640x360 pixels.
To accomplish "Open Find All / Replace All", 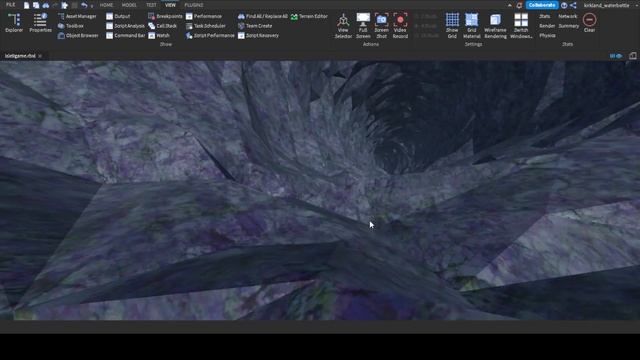I will (262, 16).
